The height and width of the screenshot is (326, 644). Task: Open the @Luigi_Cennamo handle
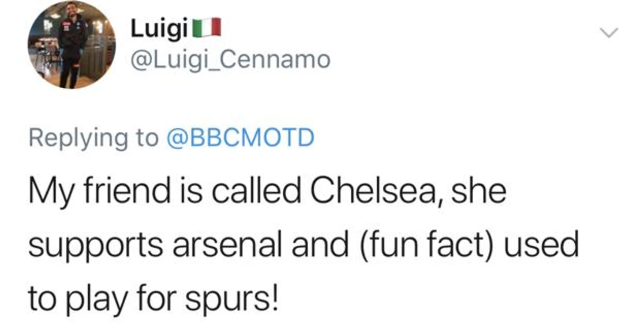(x=230, y=60)
